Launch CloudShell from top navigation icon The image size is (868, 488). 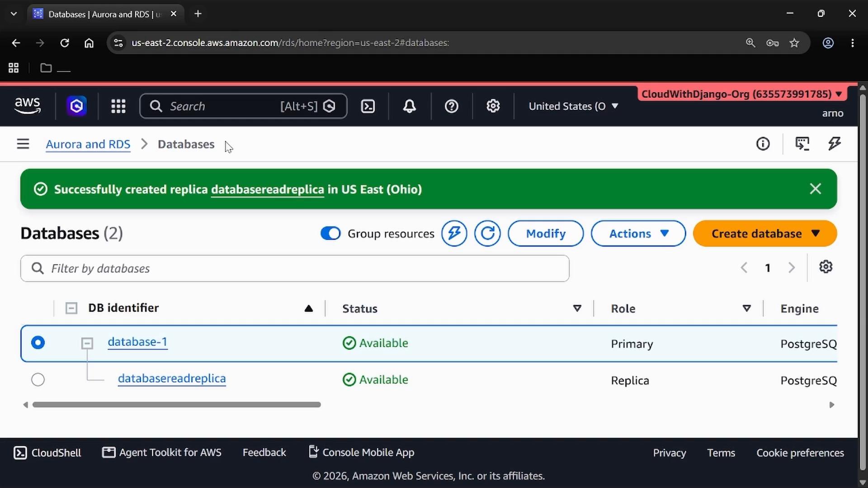(x=368, y=106)
